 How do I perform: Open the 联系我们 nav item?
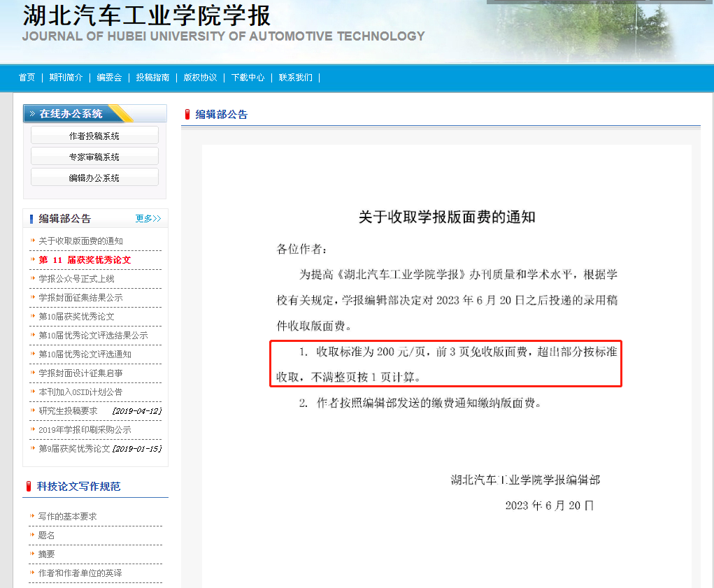(296, 78)
